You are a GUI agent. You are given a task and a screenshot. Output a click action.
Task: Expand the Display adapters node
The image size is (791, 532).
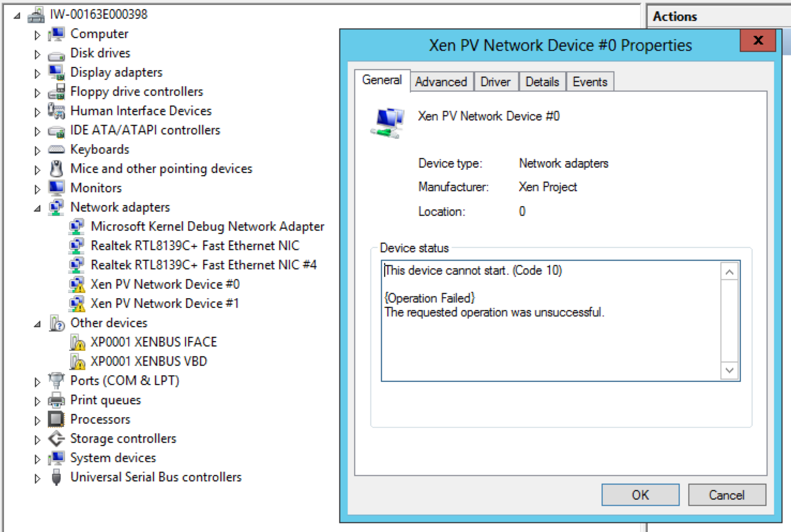coord(37,73)
